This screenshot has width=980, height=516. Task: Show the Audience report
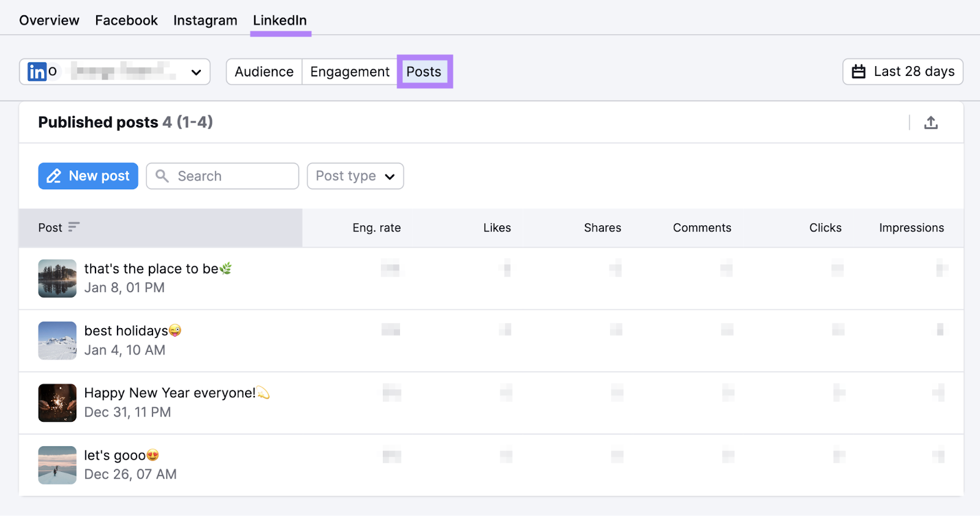pos(264,72)
